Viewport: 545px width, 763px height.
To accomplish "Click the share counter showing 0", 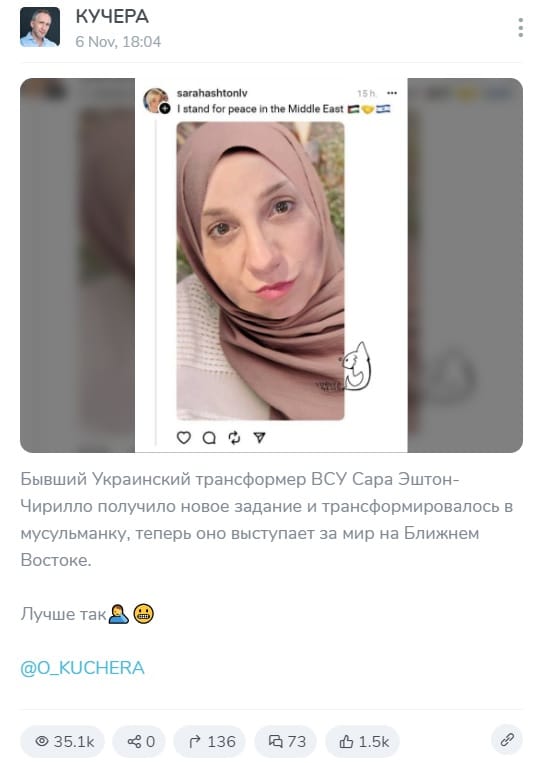I will point(139,742).
